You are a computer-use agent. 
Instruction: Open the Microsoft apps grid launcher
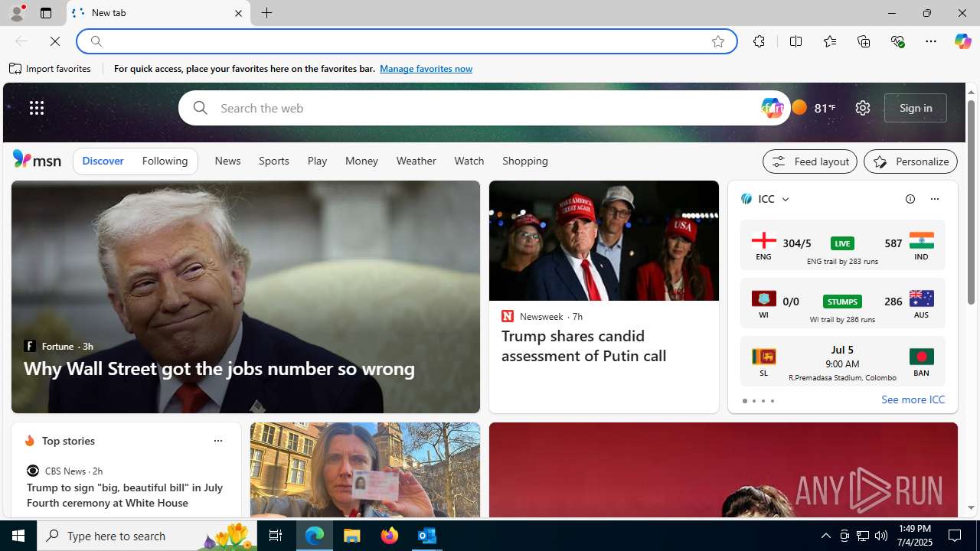click(x=37, y=108)
